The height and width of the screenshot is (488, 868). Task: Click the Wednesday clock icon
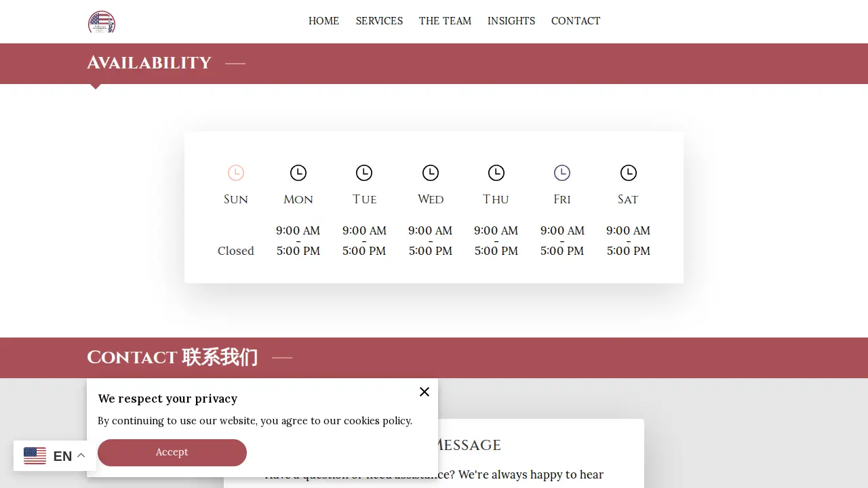tap(431, 173)
